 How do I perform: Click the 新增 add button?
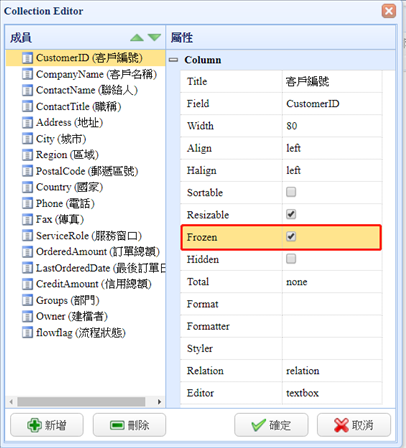coord(47,425)
